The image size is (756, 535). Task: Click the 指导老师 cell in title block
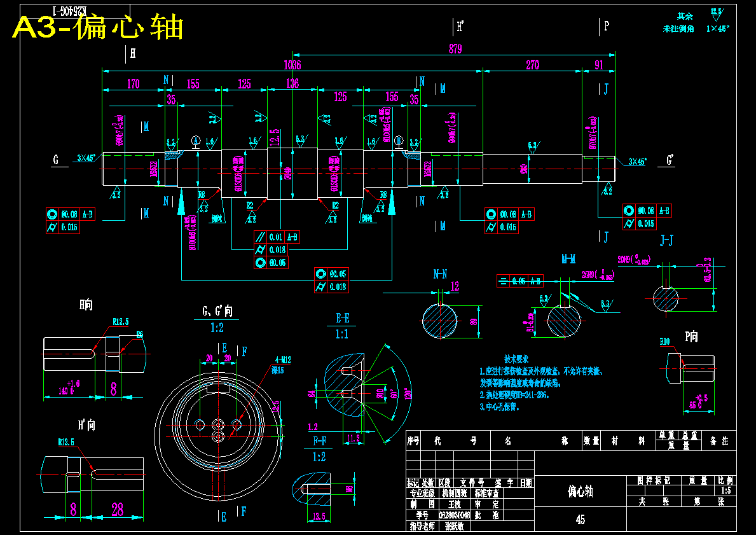click(422, 526)
